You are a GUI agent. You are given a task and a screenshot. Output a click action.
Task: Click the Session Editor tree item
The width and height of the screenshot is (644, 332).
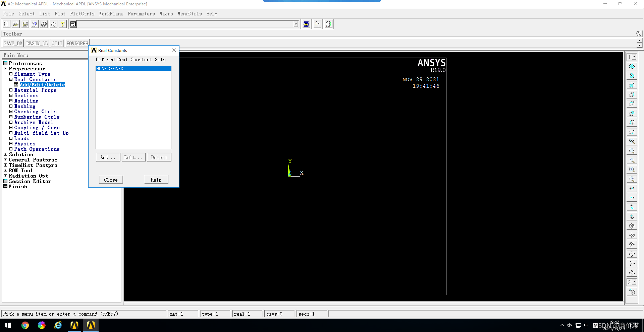(30, 181)
